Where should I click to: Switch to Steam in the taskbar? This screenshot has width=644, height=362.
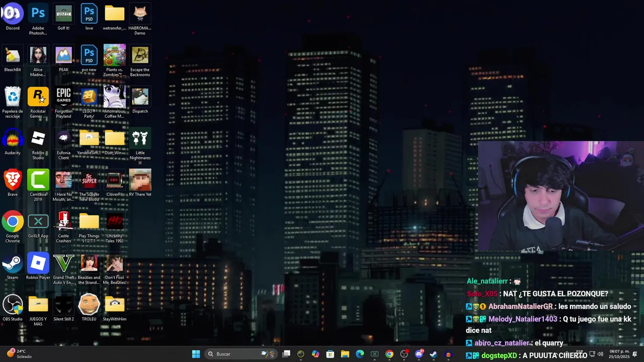[433, 354]
